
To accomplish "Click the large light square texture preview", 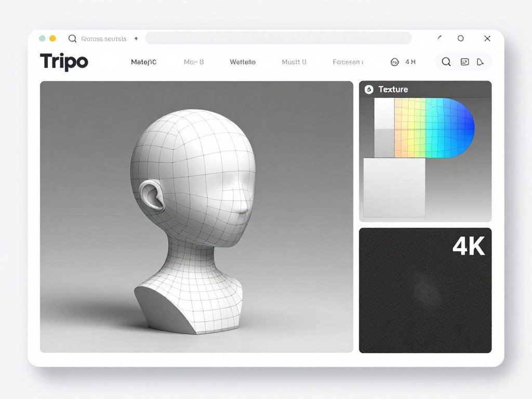I will pos(394,188).
